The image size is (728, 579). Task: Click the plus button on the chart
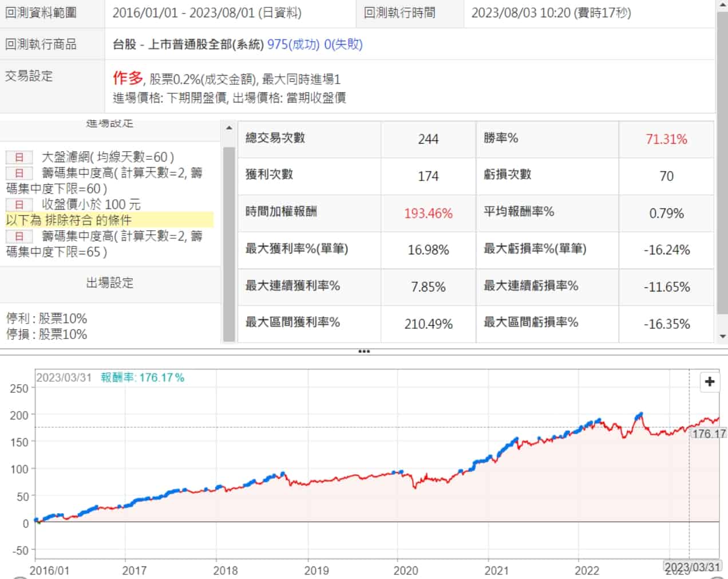pos(710,382)
